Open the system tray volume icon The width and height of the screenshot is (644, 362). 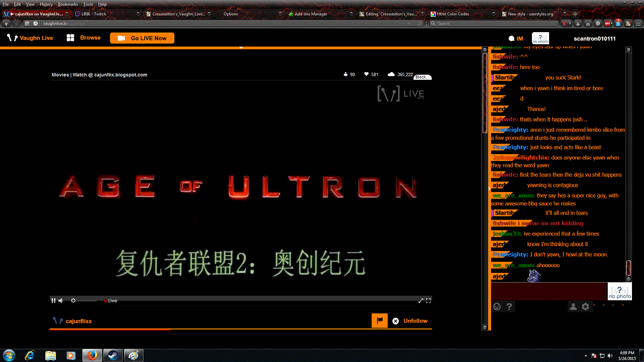(x=610, y=356)
